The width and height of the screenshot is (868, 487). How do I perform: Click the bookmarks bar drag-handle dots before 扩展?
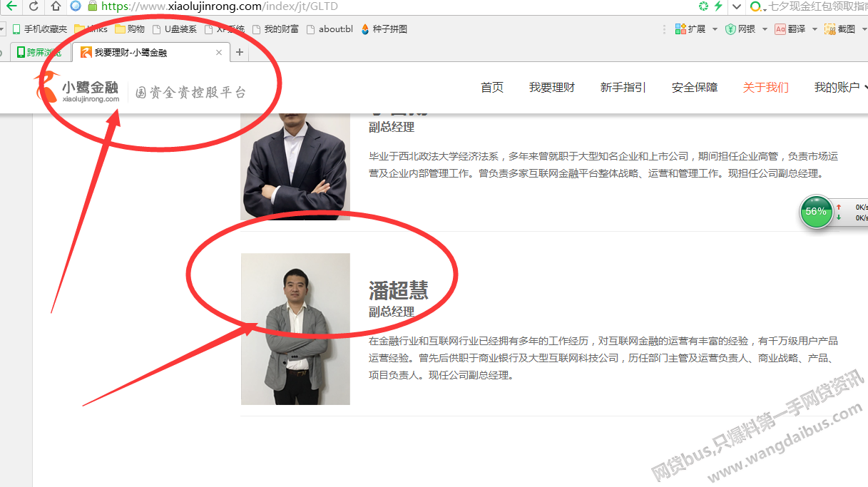(665, 29)
